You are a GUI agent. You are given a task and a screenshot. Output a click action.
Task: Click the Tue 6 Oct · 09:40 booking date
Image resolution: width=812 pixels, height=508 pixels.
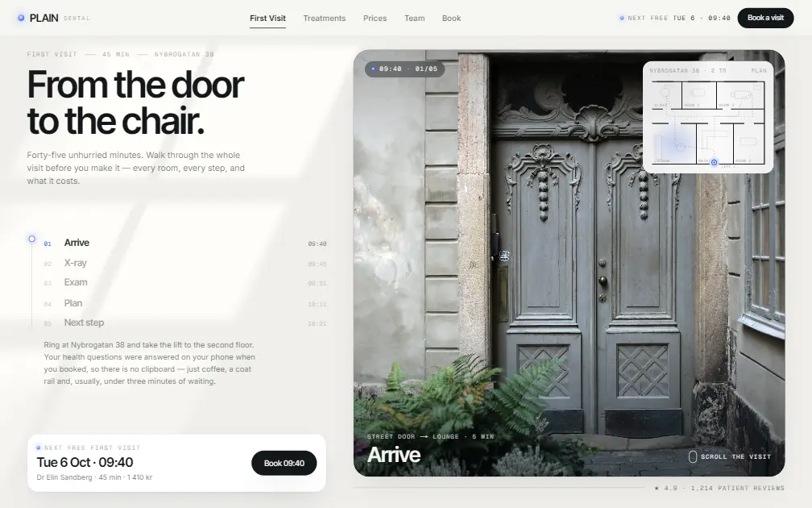pyautogui.click(x=85, y=462)
